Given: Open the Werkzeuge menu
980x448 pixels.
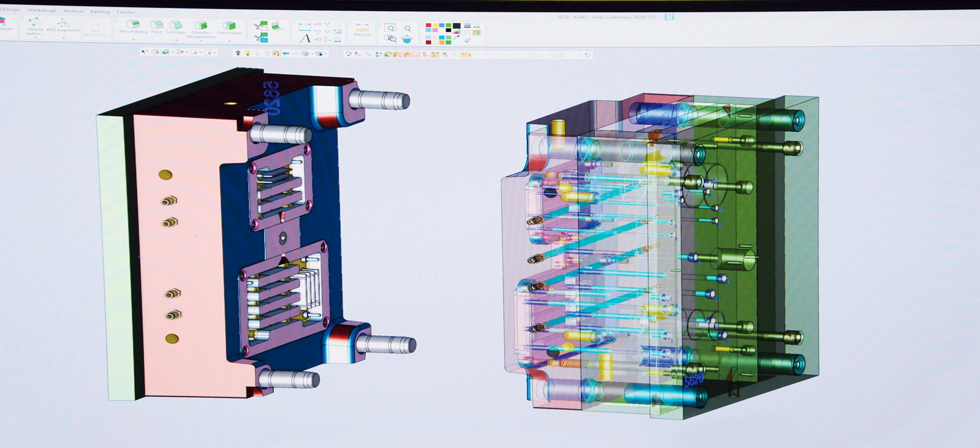Looking at the screenshot, I should (42, 10).
